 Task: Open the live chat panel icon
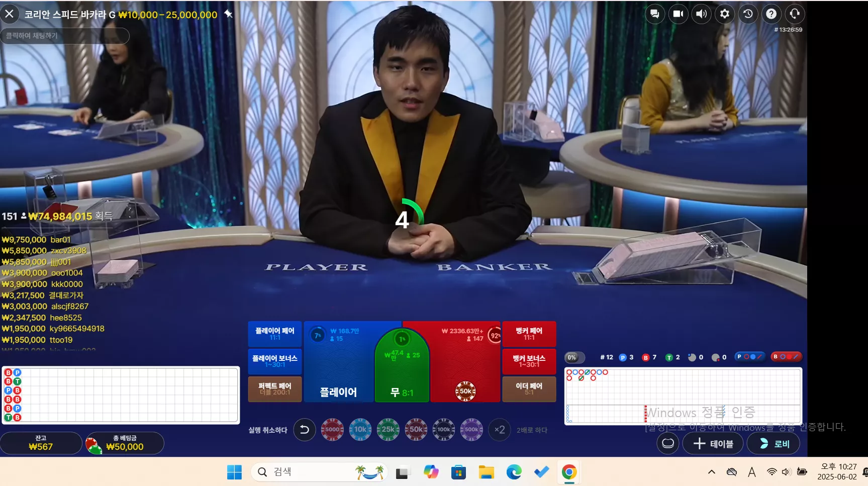click(x=654, y=14)
